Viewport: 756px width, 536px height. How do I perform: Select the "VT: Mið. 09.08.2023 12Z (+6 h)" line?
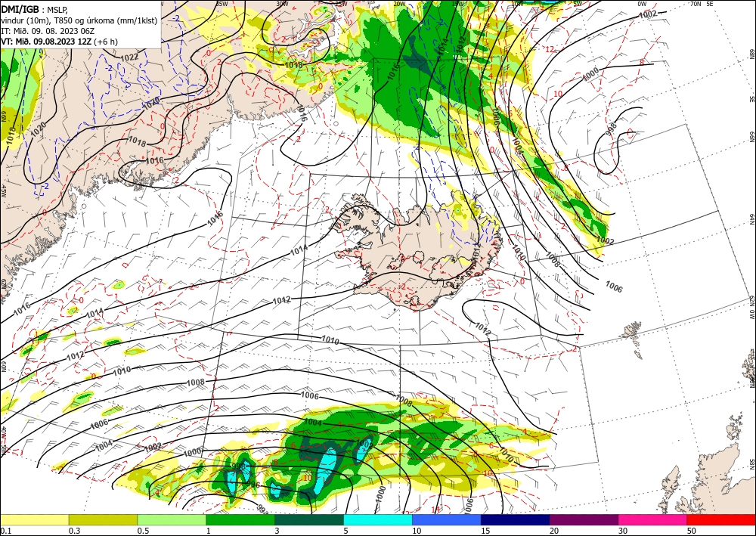click(x=59, y=42)
